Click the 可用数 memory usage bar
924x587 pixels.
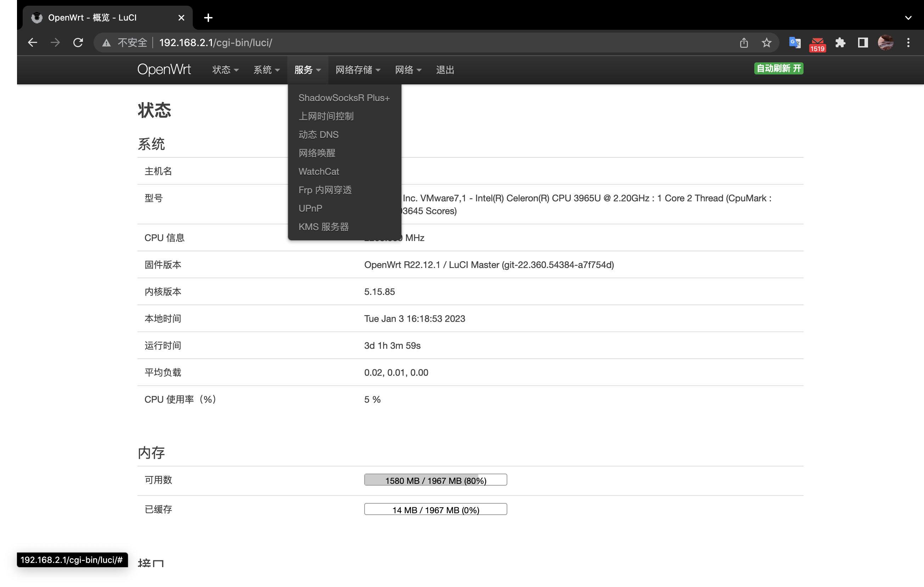[435, 480]
